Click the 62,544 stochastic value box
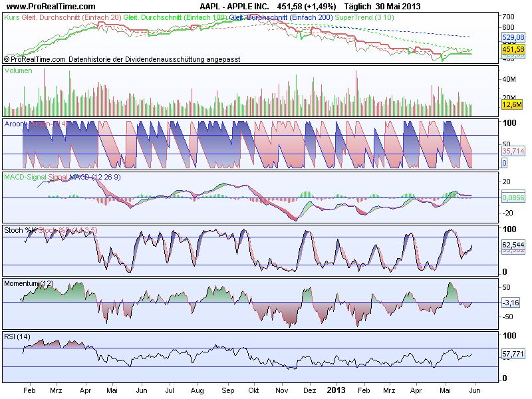This screenshot has width=532, height=399. pyautogui.click(x=513, y=245)
